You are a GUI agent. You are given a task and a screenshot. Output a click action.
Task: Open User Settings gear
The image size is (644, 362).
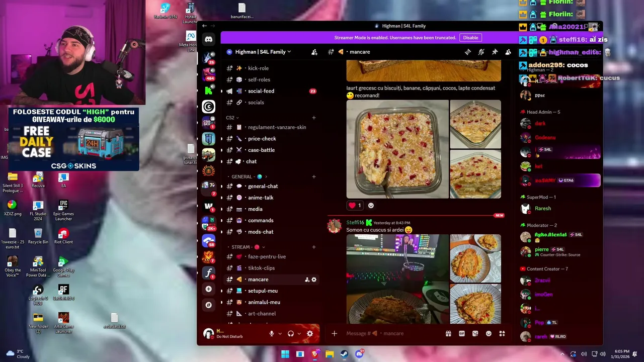point(310,333)
